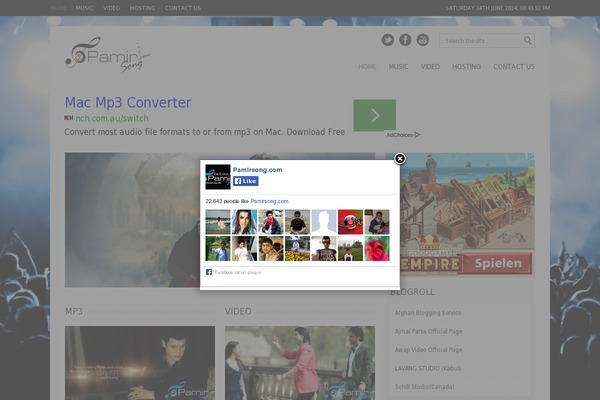Open VIDEO in main navigation
600x400 pixels.
pyautogui.click(x=430, y=67)
